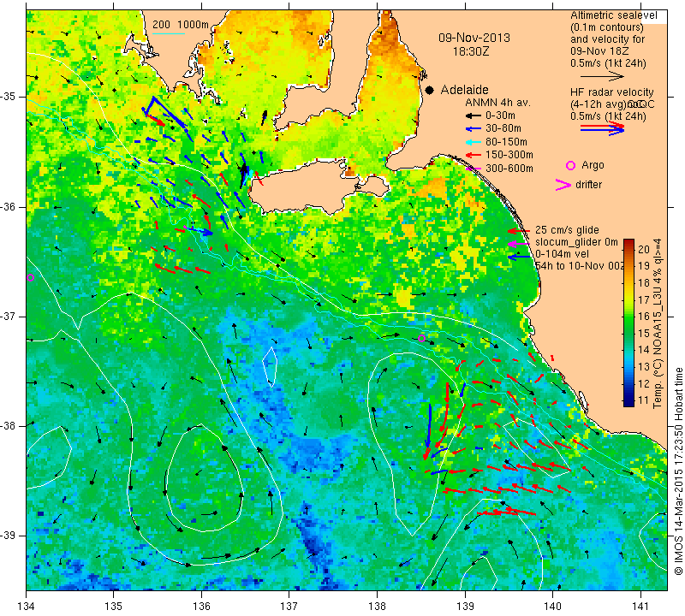
Task: Click the red glider arrow beside 25 cm/s
Action: point(519,230)
